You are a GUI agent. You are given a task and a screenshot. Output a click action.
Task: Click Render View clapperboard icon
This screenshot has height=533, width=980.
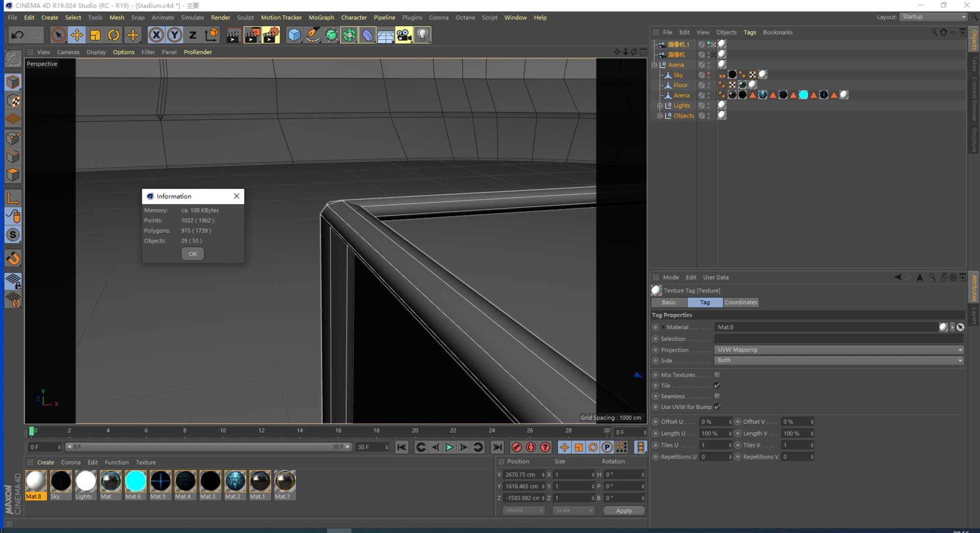click(x=234, y=35)
